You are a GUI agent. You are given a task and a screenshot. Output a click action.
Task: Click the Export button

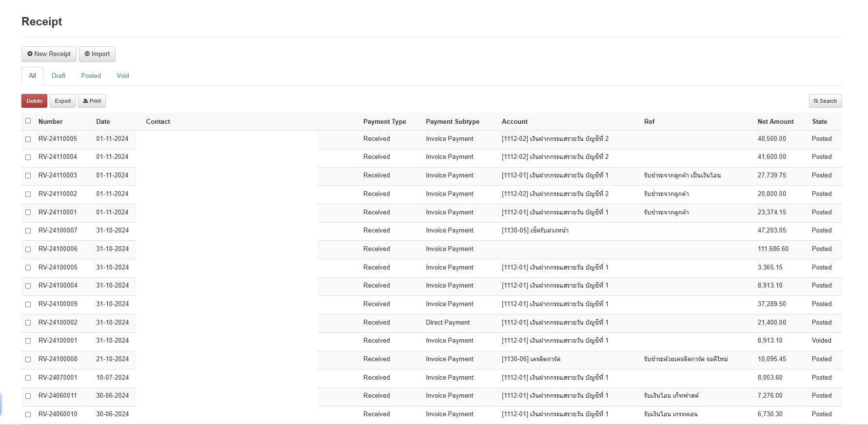point(62,101)
